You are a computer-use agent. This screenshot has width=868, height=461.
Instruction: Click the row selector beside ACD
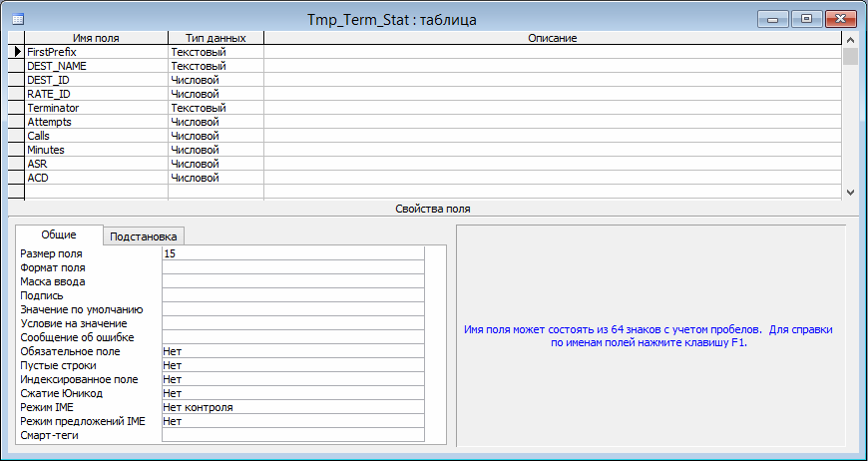17,178
